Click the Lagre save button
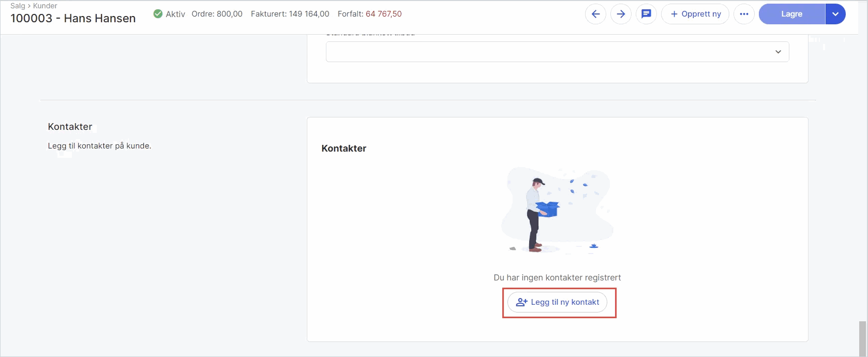This screenshot has height=357, width=868. pyautogui.click(x=792, y=14)
